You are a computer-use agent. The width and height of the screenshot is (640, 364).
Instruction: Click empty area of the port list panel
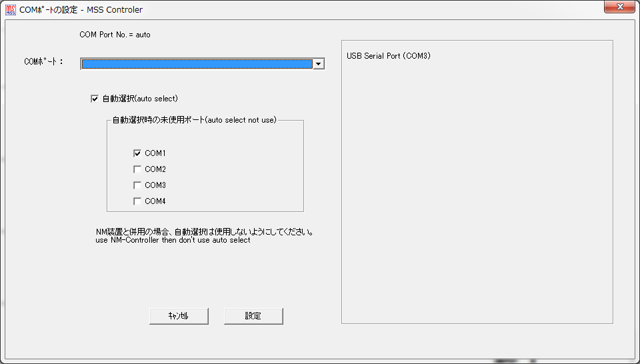[x=477, y=200]
